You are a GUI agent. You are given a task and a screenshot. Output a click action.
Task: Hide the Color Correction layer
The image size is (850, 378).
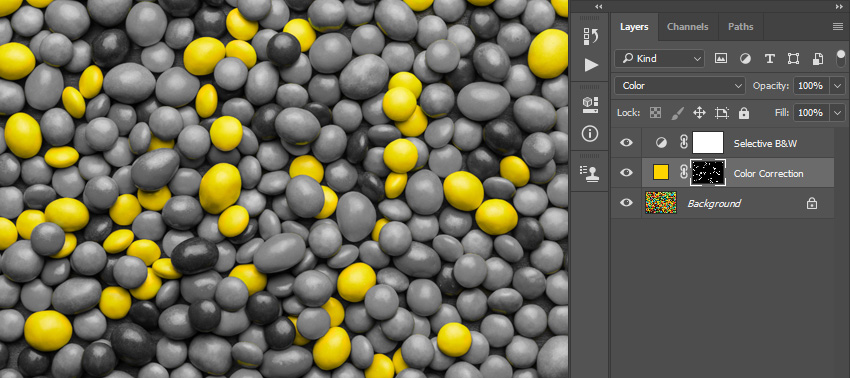point(626,173)
